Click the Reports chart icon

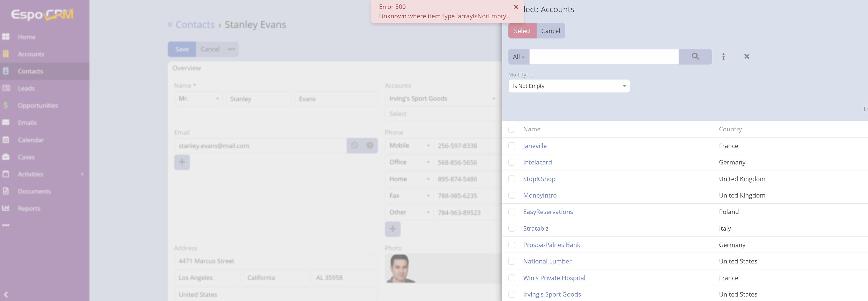click(6, 208)
